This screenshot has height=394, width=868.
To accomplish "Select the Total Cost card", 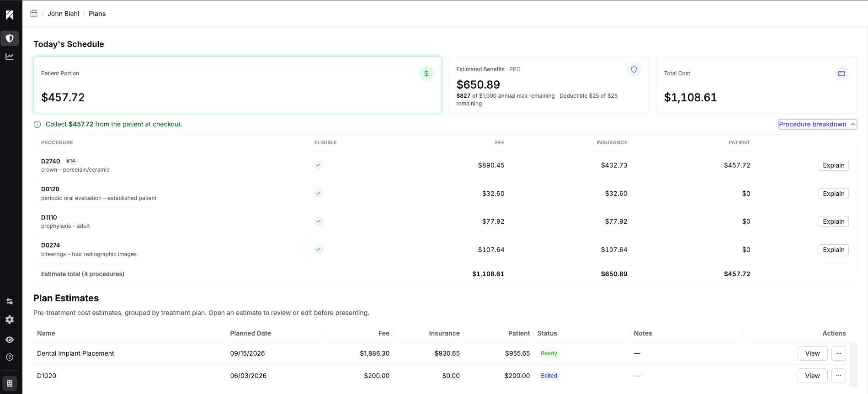I will [756, 85].
